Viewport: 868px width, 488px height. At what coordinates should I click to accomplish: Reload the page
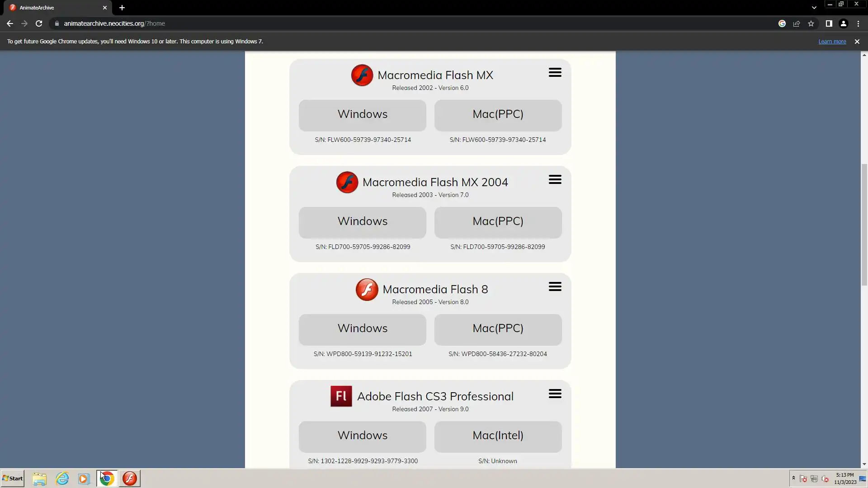39,23
